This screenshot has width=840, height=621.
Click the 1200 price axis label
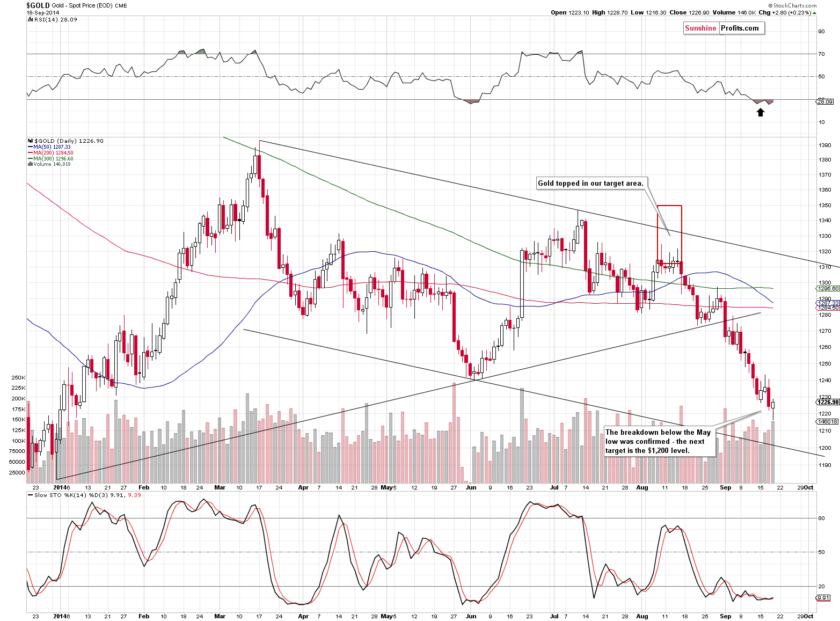[825, 448]
